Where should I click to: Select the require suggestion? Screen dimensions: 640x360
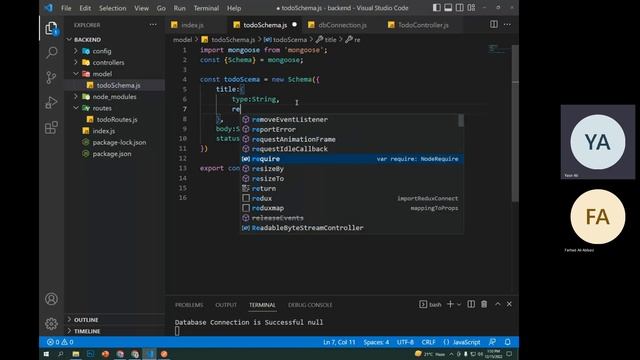[352, 159]
